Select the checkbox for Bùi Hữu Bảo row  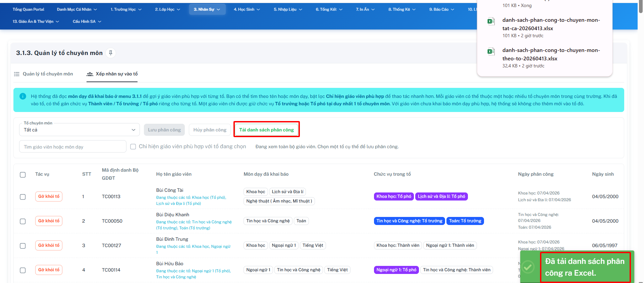click(x=23, y=270)
